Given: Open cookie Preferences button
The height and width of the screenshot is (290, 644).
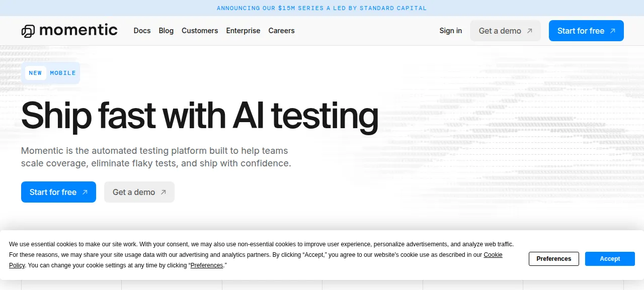Looking at the screenshot, I should coord(554,259).
